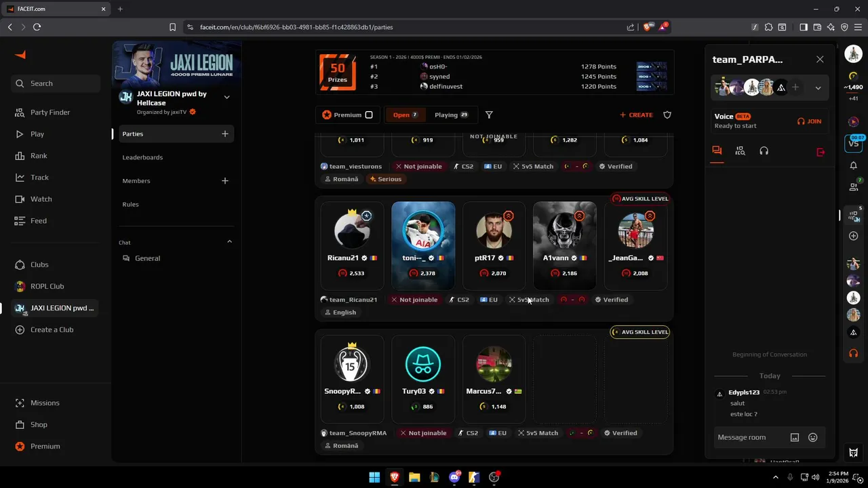This screenshot has width=868, height=488.
Task: Open the browser extensions puzzle icon
Action: [x=768, y=27]
